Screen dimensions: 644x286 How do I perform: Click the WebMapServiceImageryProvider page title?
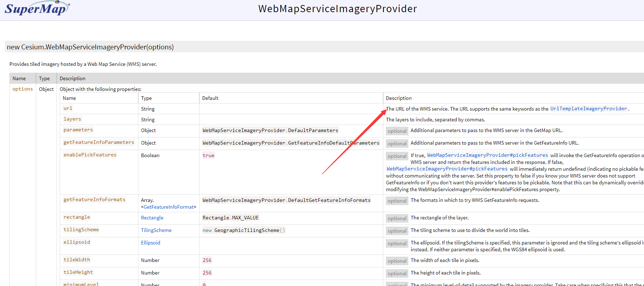pyautogui.click(x=338, y=9)
